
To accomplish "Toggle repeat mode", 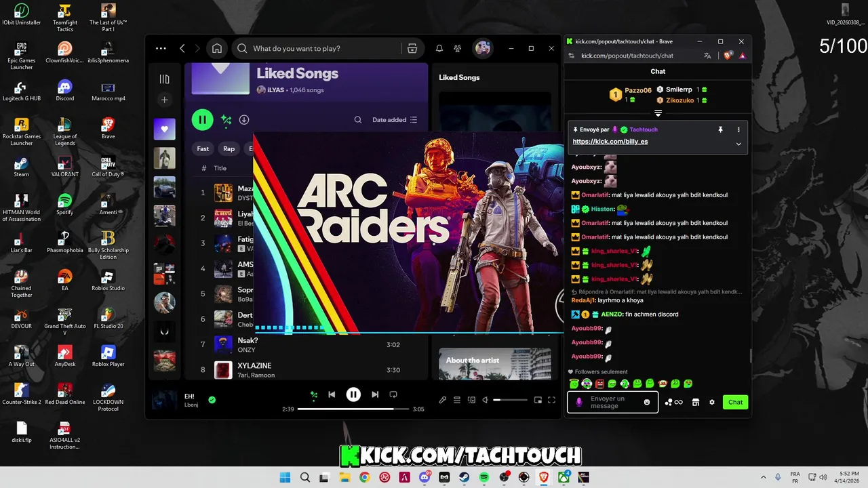I will pyautogui.click(x=393, y=394).
